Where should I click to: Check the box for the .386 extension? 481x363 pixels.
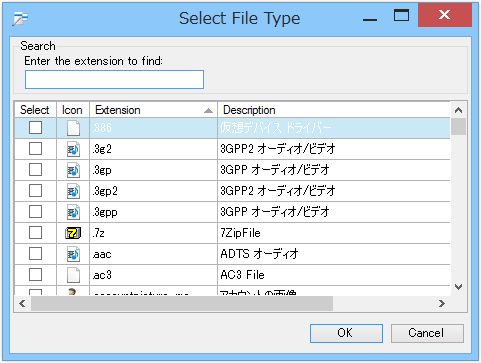click(35, 128)
